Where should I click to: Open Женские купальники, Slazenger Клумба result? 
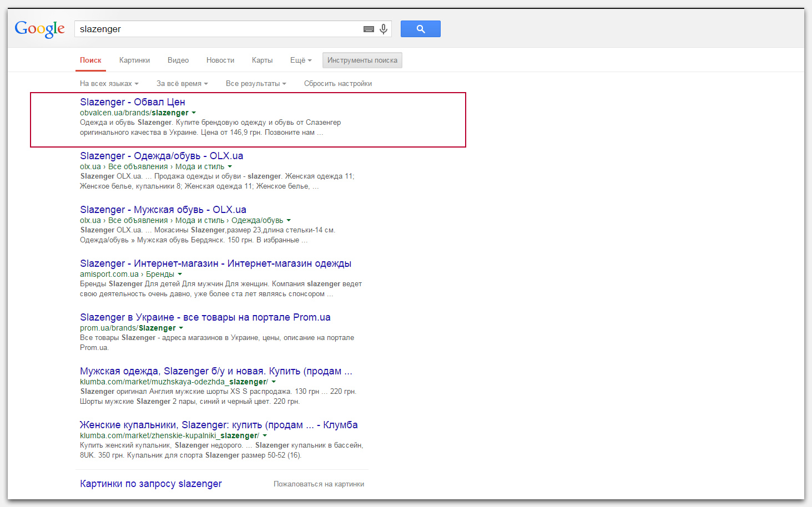point(219,425)
